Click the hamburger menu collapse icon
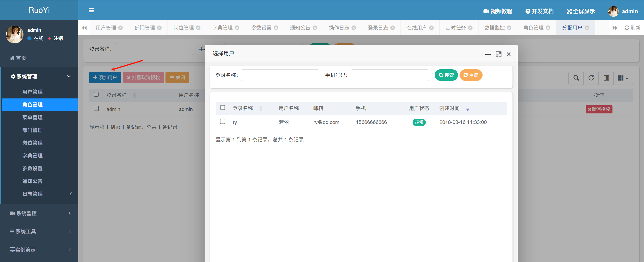 (91, 11)
